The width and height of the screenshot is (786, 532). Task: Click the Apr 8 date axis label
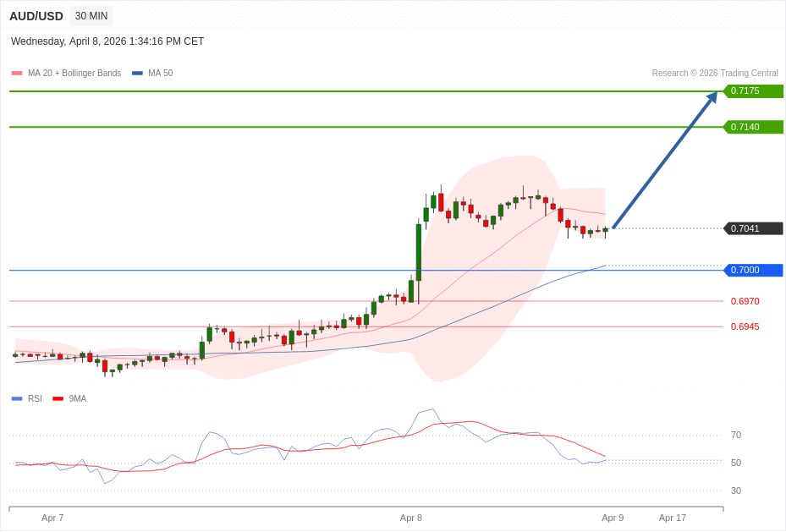[411, 518]
